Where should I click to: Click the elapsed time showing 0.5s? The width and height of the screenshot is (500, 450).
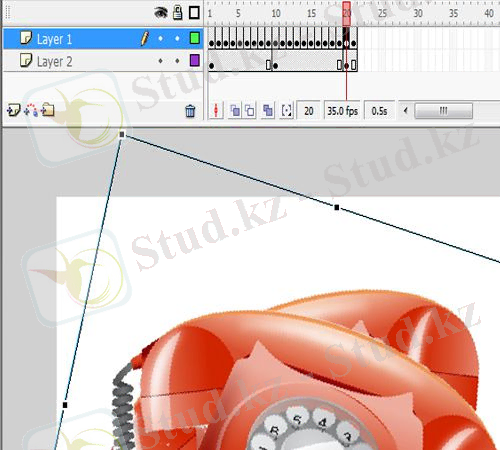pos(379,111)
